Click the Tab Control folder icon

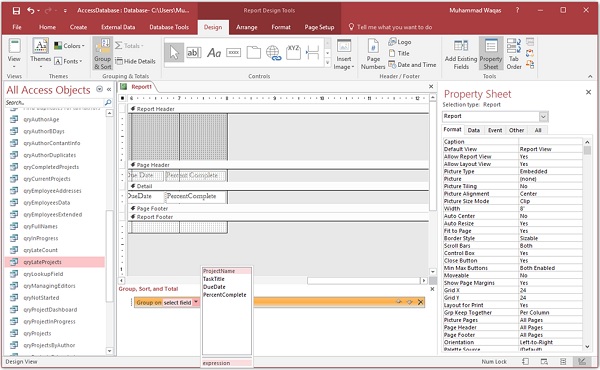tap(253, 52)
